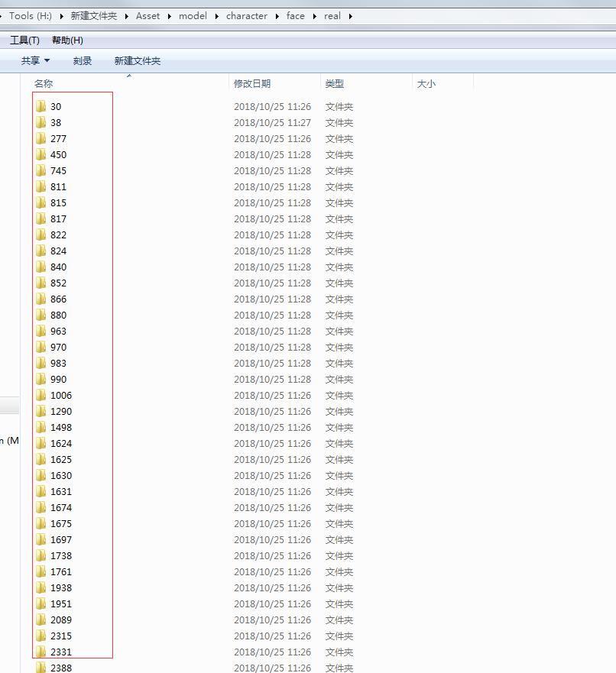Open the breadcrumb arrow after character
Image resolution: width=616 pixels, height=673 pixels.
276,15
